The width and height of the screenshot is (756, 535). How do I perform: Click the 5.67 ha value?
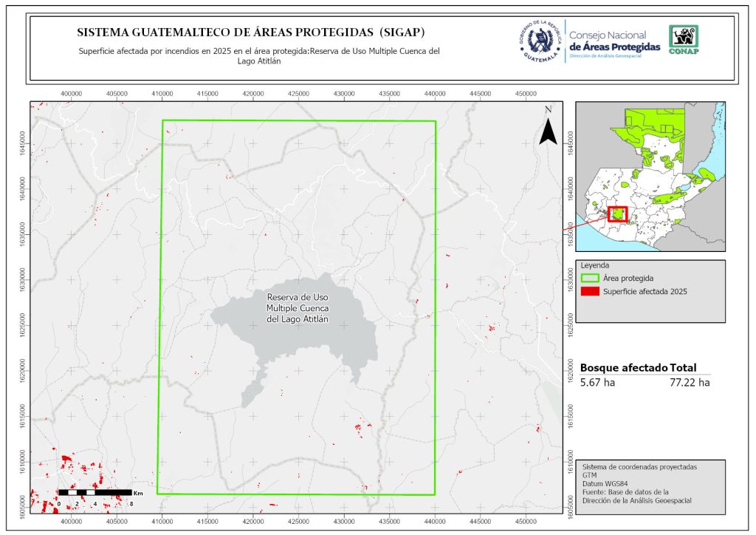pos(597,383)
